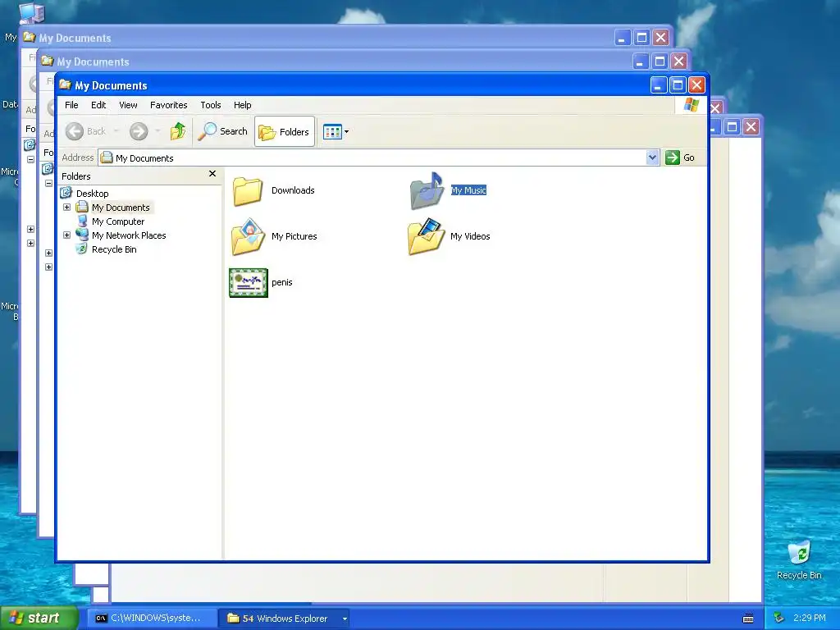Toggle the Folders pane button
The height and width of the screenshot is (630, 840).
click(285, 131)
